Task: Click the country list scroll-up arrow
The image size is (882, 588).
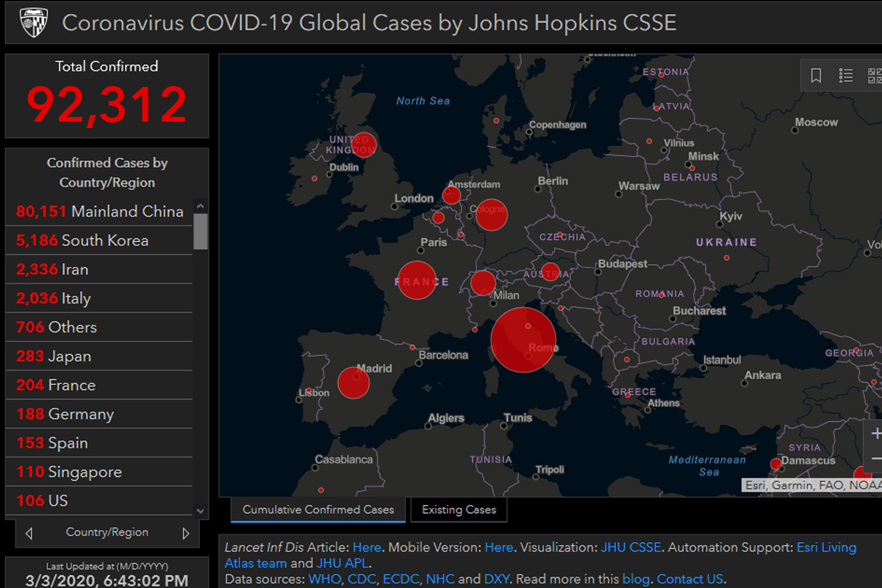Action: click(x=201, y=205)
